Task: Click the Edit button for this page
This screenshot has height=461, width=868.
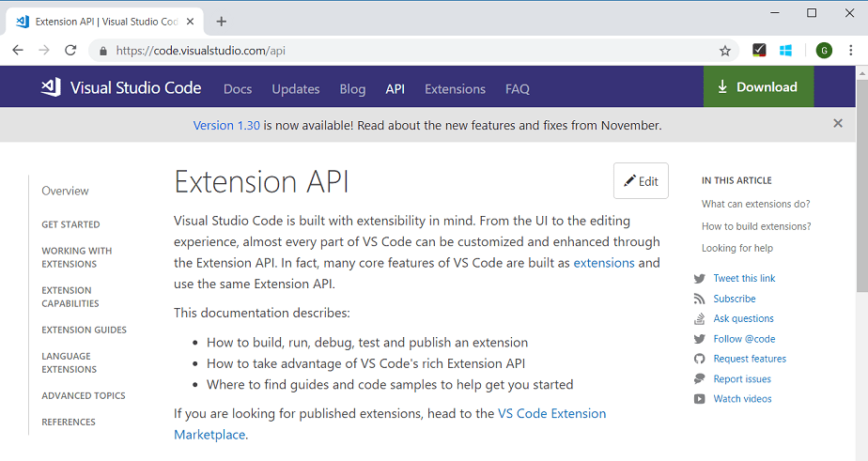Action: point(641,181)
